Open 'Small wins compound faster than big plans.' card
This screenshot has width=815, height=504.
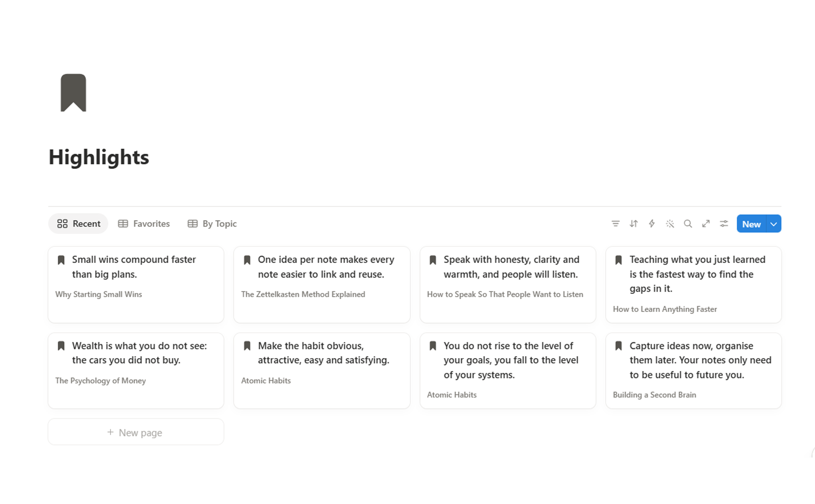136,285
